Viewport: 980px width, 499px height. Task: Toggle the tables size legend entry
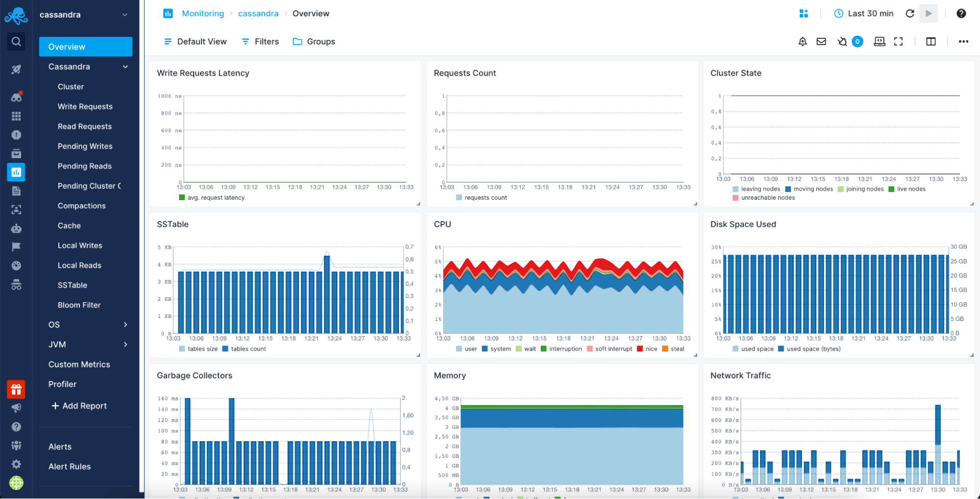pos(198,349)
